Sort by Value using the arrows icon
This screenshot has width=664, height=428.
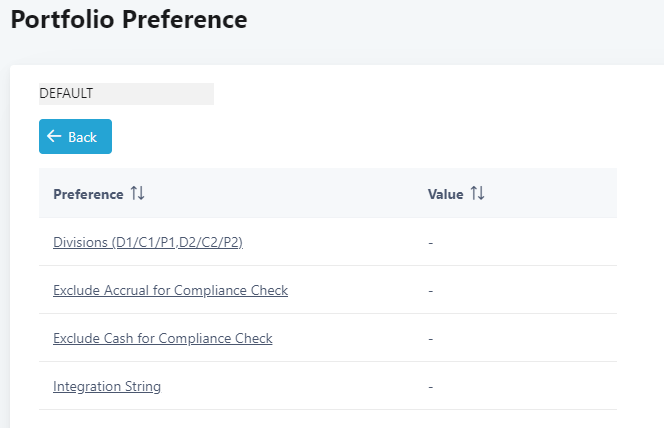pyautogui.click(x=477, y=194)
